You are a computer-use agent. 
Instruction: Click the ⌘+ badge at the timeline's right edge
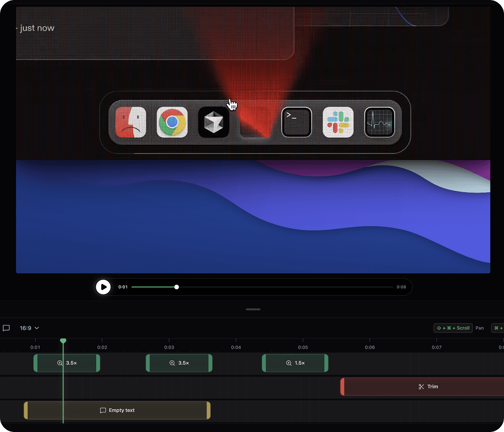[499, 328]
